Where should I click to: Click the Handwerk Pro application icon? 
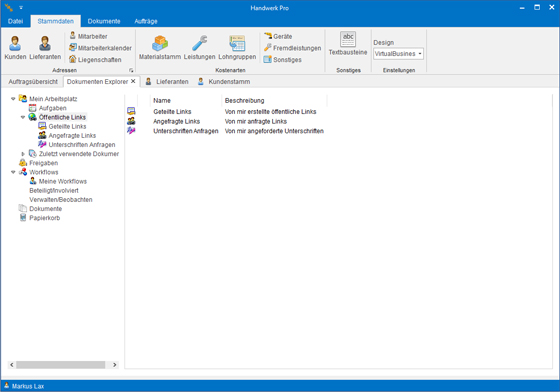click(9, 7)
